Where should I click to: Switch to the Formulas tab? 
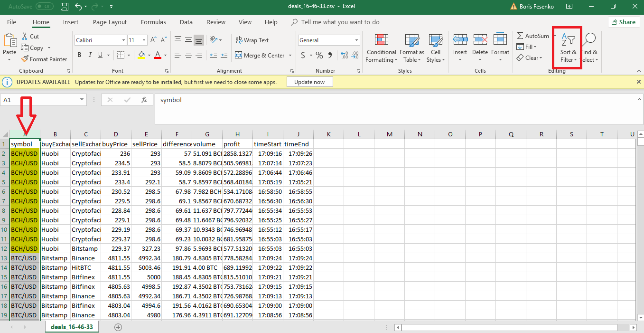tap(153, 22)
